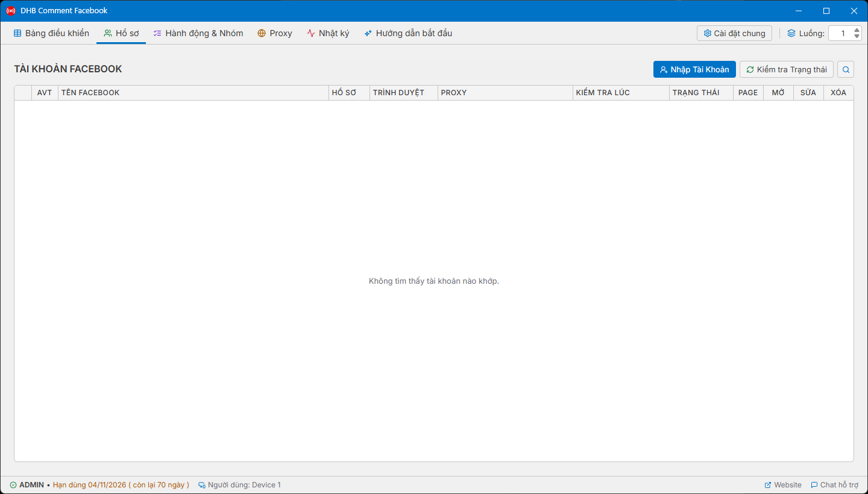Click the MỞ column header

click(778, 93)
